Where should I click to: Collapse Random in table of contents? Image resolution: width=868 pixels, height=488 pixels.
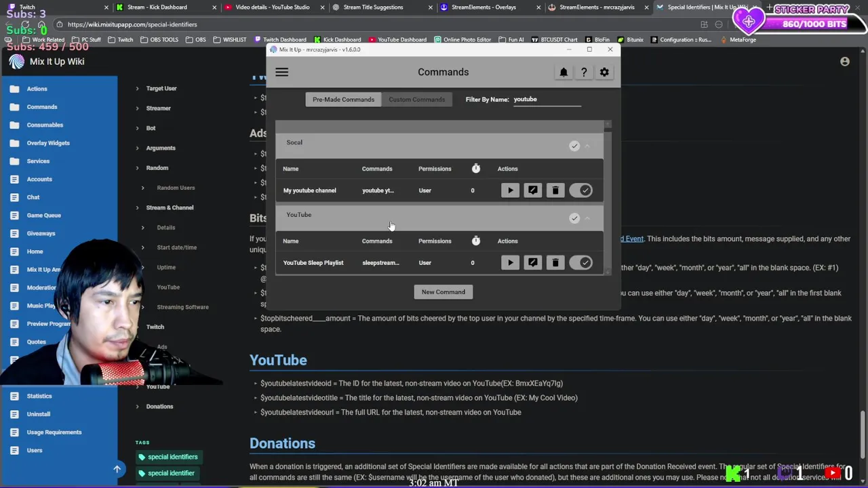(x=137, y=168)
